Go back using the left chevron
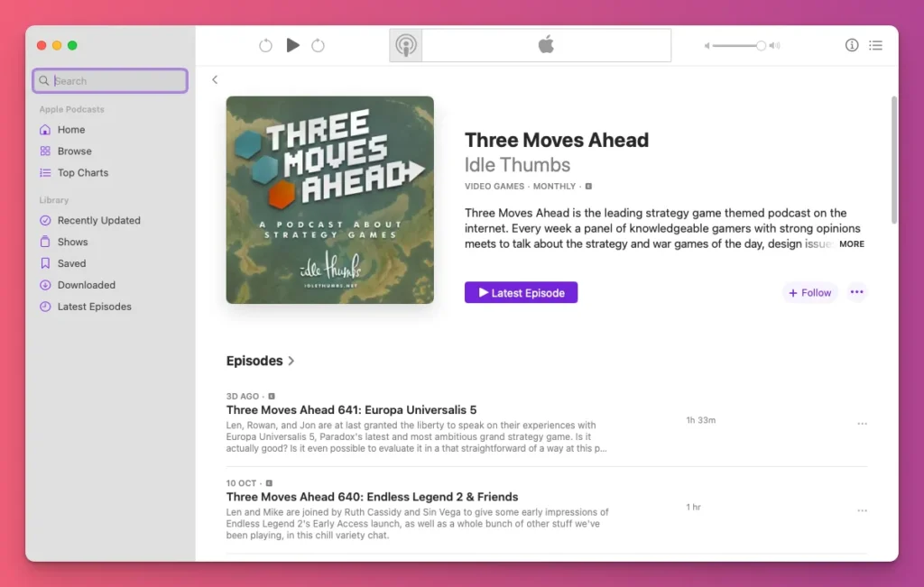This screenshot has width=924, height=587. point(215,80)
